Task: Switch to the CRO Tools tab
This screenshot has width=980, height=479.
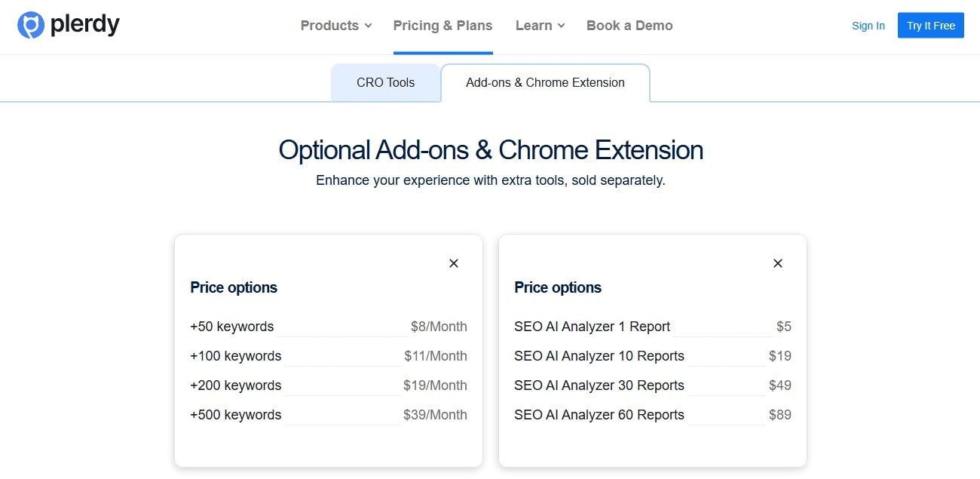Action: pos(385,82)
